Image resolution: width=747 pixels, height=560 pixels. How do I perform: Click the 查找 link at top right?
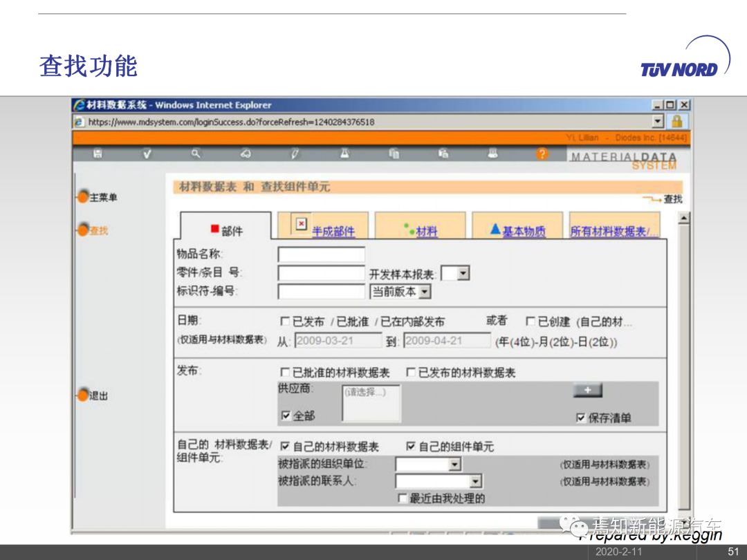672,199
